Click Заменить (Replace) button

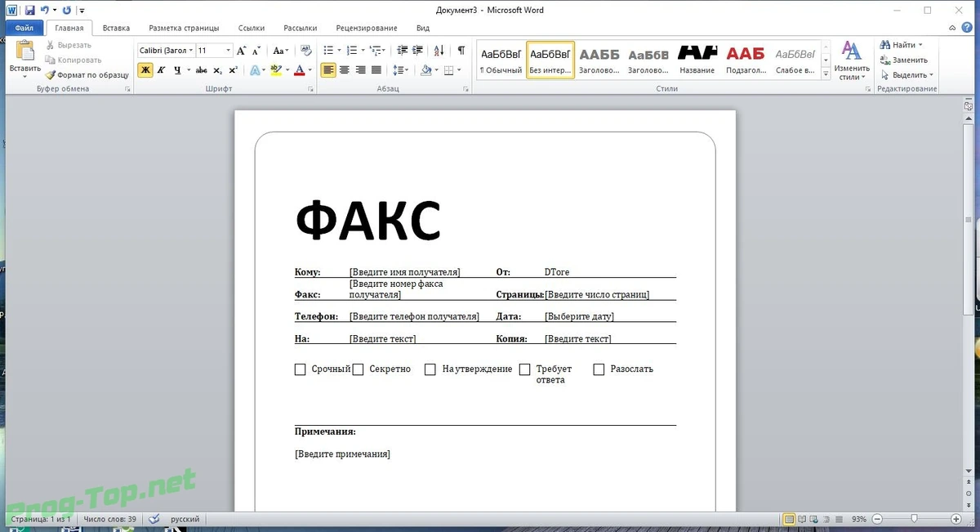coord(904,60)
